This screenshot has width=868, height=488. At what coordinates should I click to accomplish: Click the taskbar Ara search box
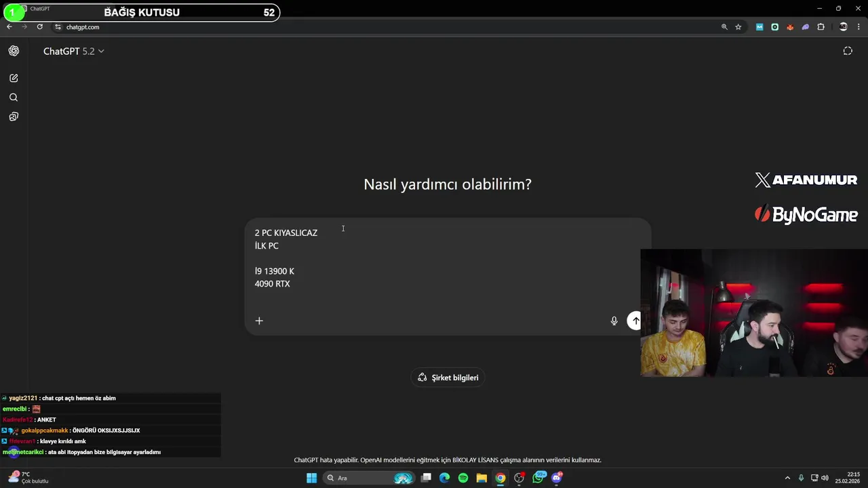pos(368,478)
